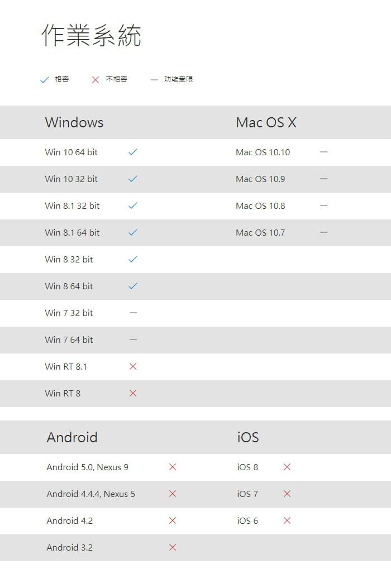Click the red X beside iOS 6

(x=287, y=520)
